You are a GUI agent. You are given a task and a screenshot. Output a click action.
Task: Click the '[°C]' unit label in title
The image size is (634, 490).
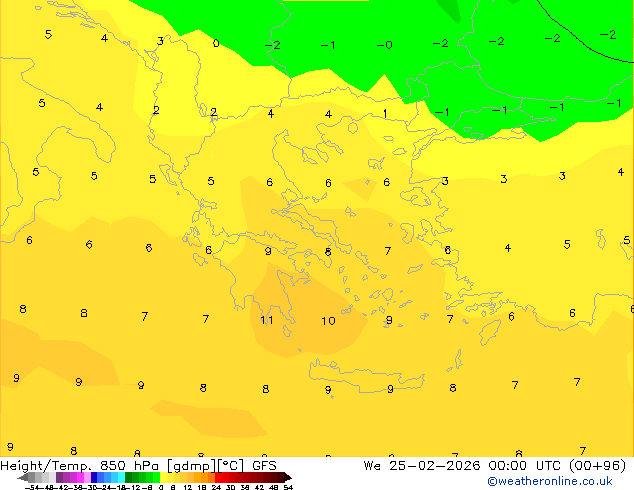tap(231, 466)
